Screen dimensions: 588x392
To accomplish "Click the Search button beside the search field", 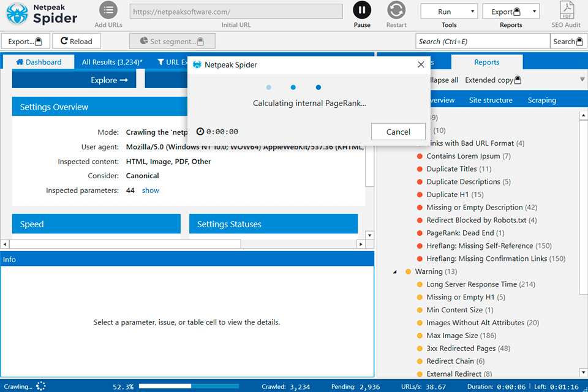I will tap(568, 41).
